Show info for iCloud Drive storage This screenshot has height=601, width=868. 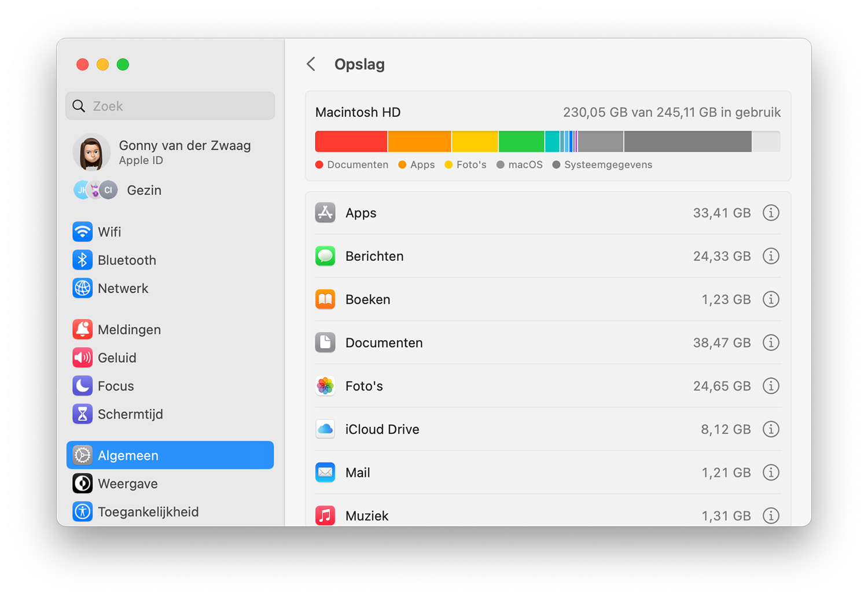pyautogui.click(x=771, y=429)
